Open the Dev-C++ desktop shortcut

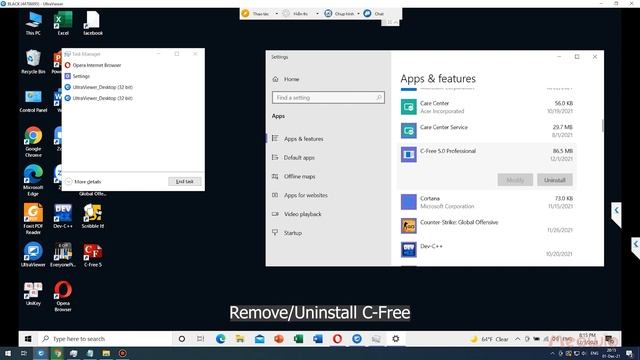(x=63, y=216)
